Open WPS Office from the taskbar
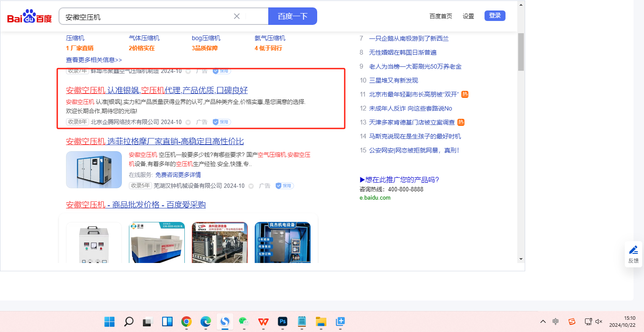 point(263,322)
